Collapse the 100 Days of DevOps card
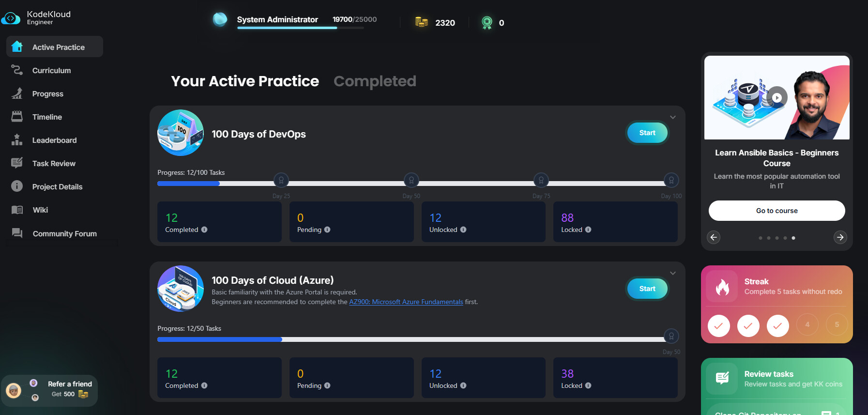Viewport: 868px width, 415px height. pos(673,117)
